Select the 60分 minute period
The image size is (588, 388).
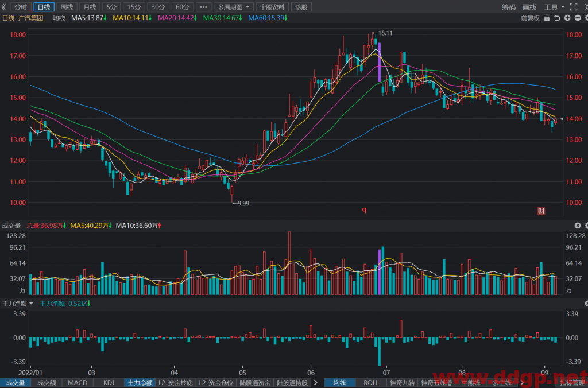182,7
